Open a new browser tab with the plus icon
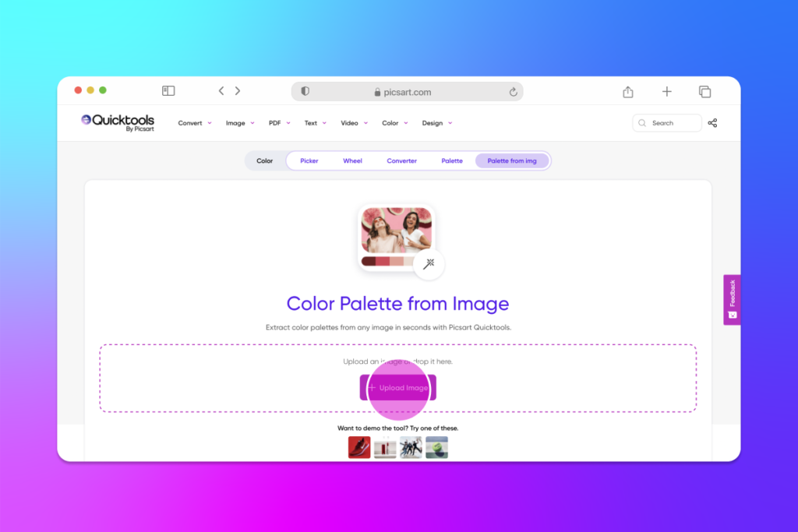798x532 pixels. coord(667,91)
